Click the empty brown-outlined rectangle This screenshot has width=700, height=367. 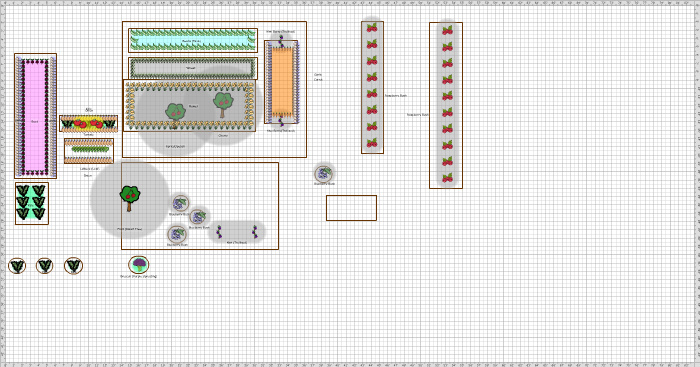click(x=351, y=208)
